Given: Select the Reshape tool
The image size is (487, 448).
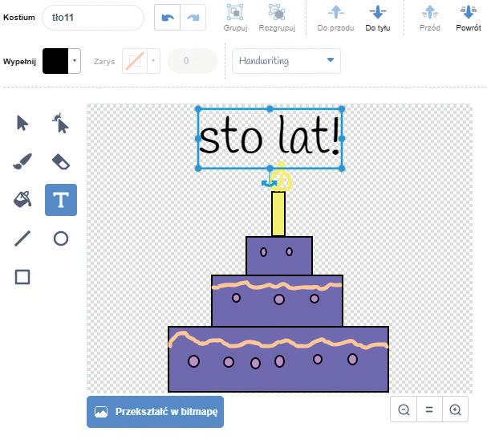Looking at the screenshot, I should tap(61, 124).
